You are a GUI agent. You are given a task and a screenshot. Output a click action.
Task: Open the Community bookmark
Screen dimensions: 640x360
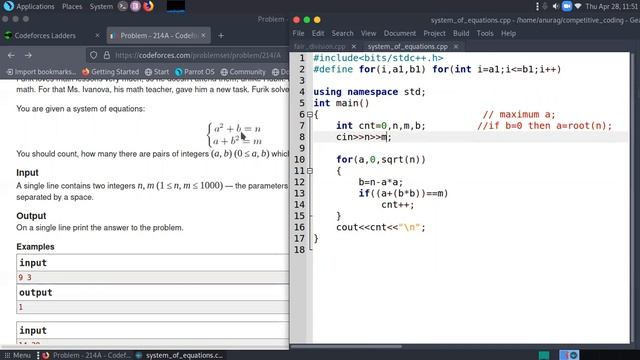pos(243,72)
